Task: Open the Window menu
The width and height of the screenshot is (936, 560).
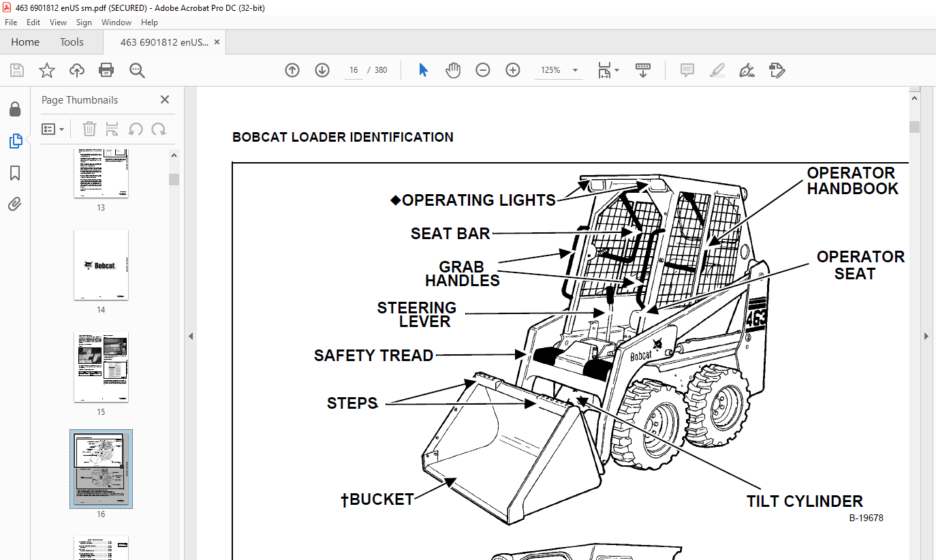Action: tap(116, 22)
